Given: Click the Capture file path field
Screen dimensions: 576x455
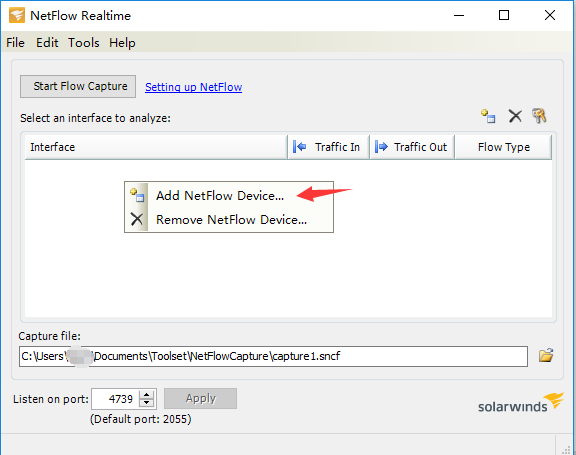Looking at the screenshot, I should (x=273, y=356).
